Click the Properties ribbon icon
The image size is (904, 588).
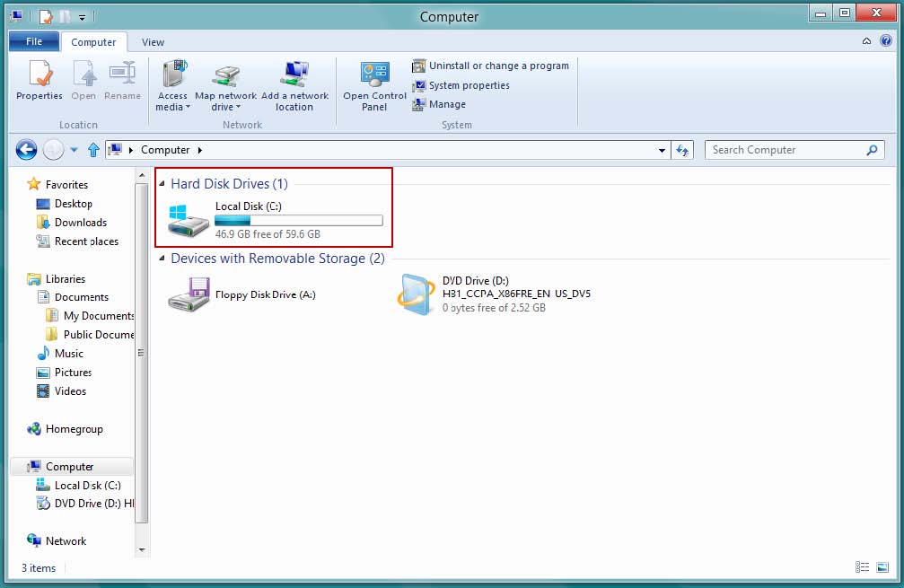click(39, 75)
